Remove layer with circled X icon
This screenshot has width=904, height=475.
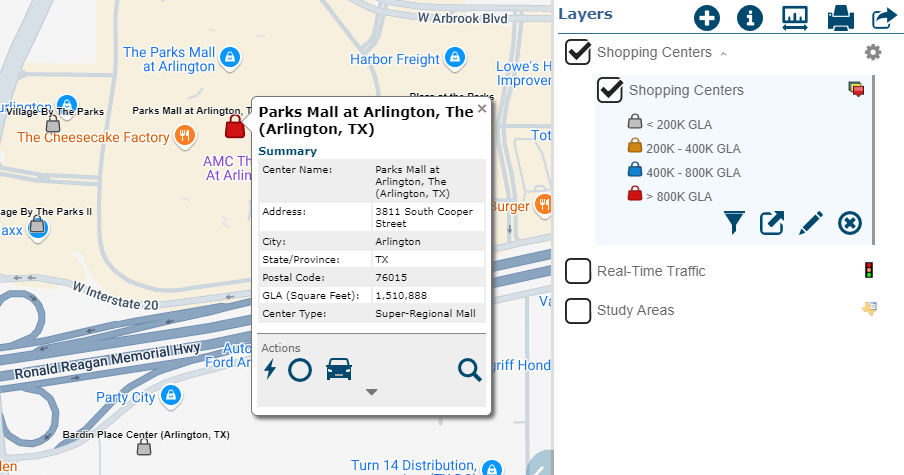[849, 223]
